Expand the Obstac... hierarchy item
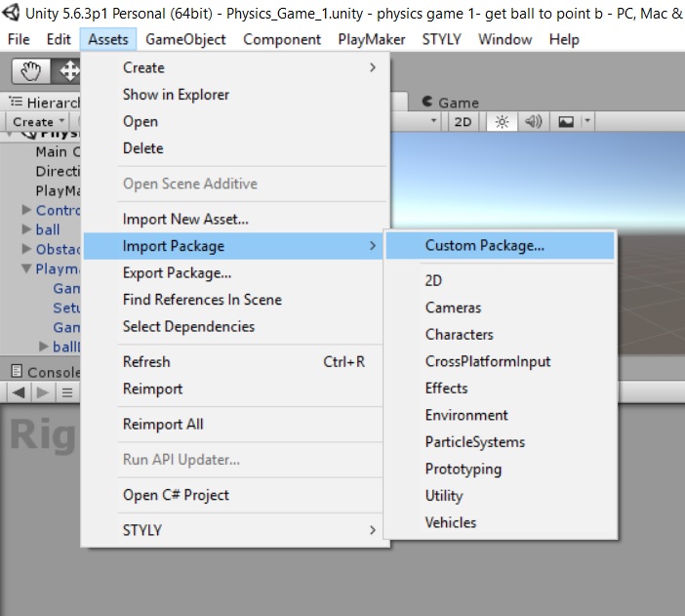The height and width of the screenshot is (616, 685). point(26,249)
